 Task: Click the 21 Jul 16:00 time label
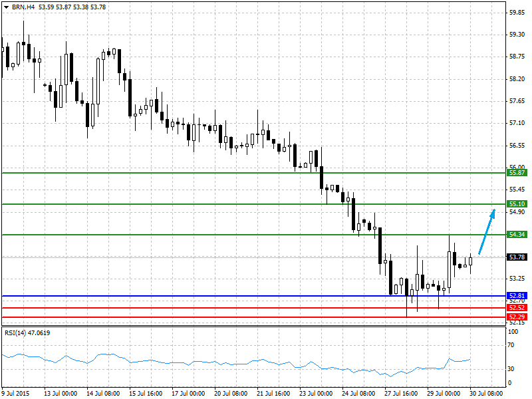[273, 393]
